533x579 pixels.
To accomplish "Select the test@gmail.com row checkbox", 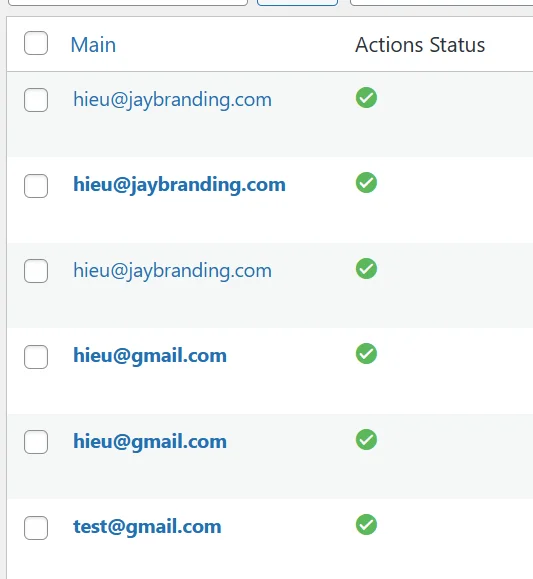I will point(36,528).
